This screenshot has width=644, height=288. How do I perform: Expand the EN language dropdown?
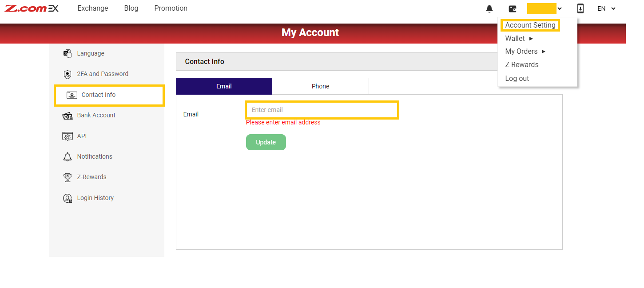(607, 8)
